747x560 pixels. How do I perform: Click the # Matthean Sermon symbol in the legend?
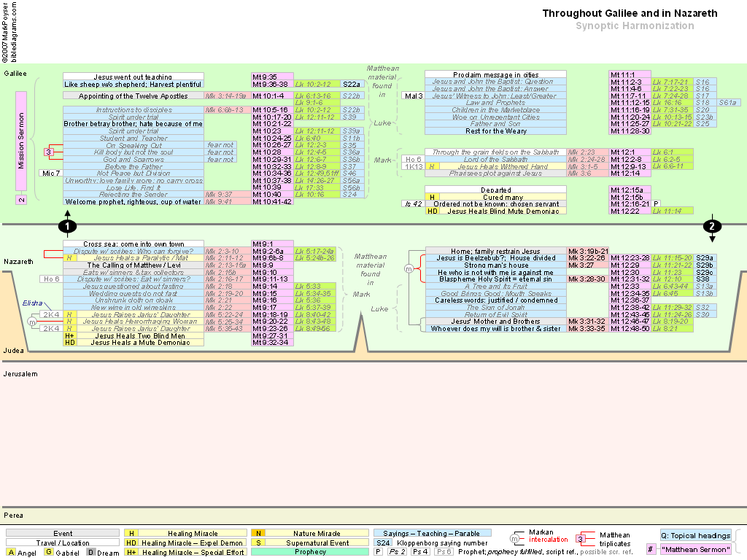click(651, 549)
